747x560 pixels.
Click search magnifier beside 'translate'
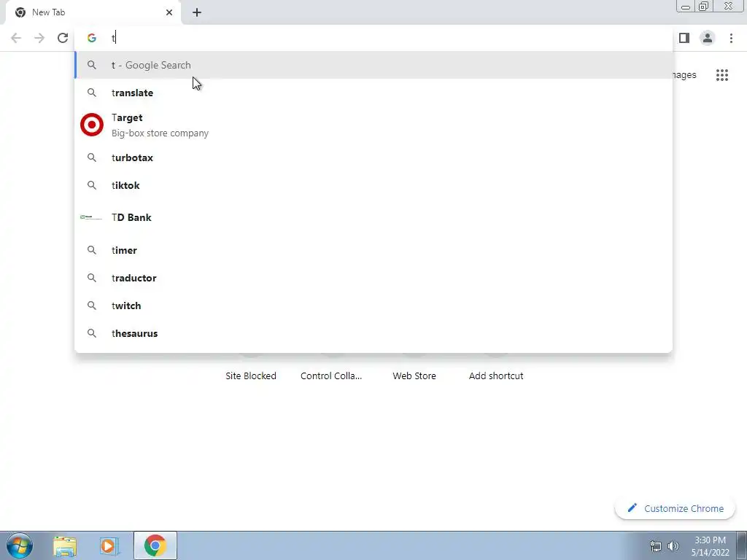coord(91,93)
